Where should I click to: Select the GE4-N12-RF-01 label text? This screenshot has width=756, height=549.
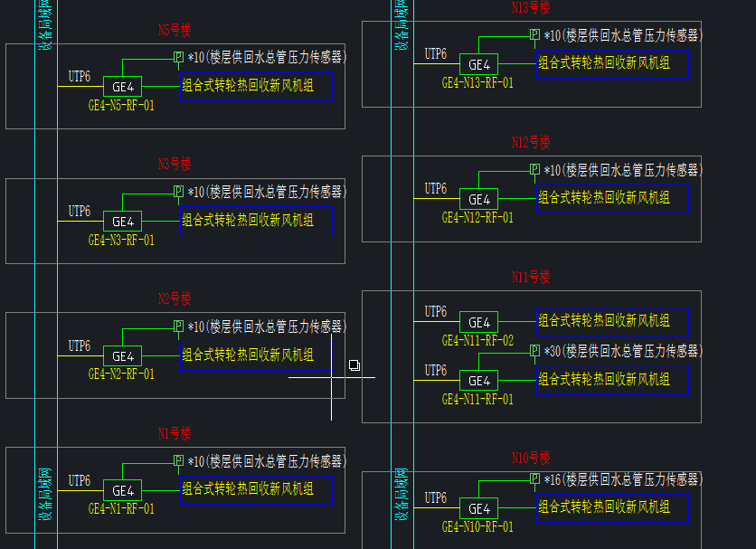tap(477, 218)
